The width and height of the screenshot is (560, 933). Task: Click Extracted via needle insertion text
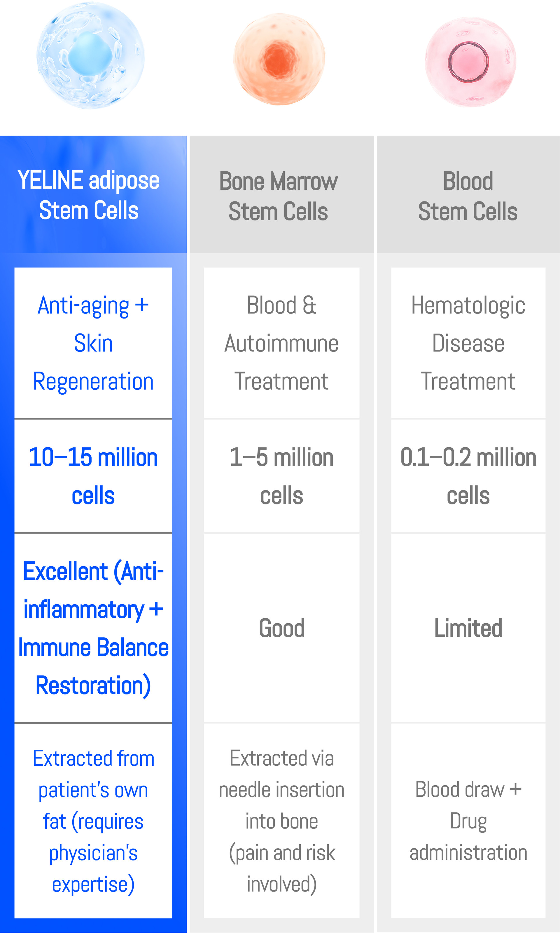tap(281, 821)
